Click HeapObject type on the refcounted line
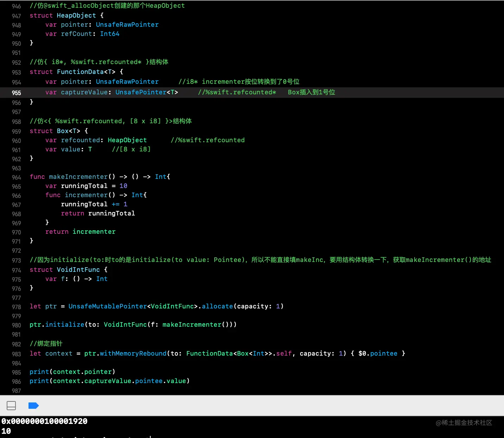504x438 pixels. 127,140
